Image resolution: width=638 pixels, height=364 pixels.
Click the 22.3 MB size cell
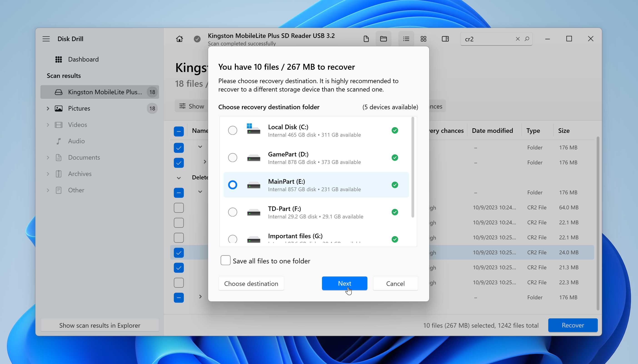[569, 282]
